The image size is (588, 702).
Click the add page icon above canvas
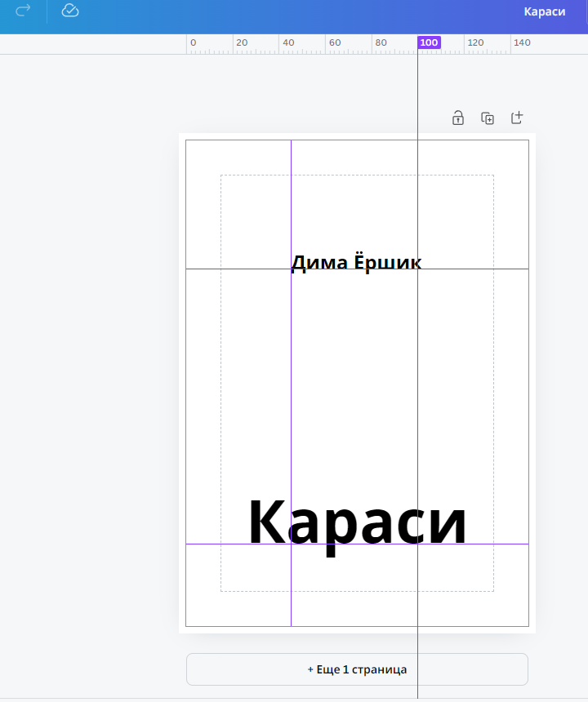[x=517, y=118]
